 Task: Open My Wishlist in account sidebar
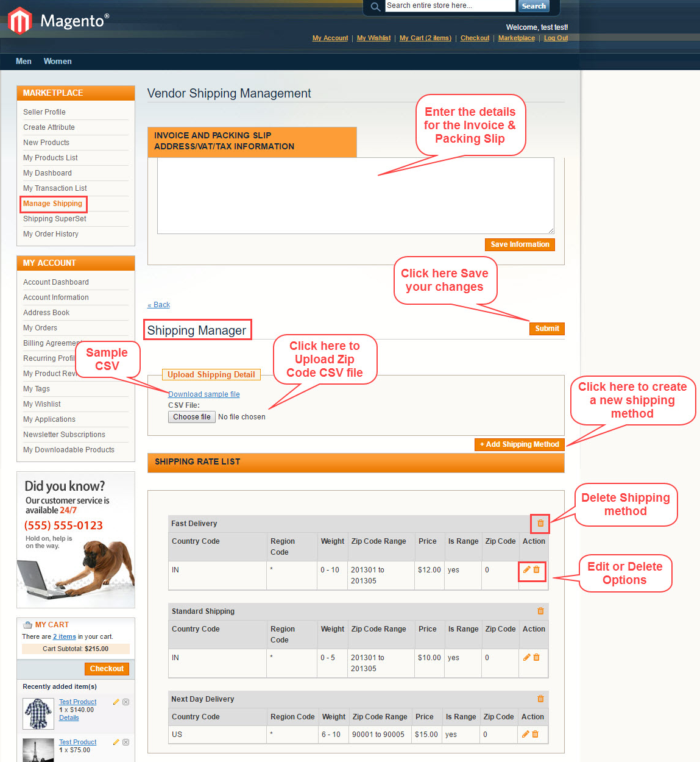click(42, 404)
